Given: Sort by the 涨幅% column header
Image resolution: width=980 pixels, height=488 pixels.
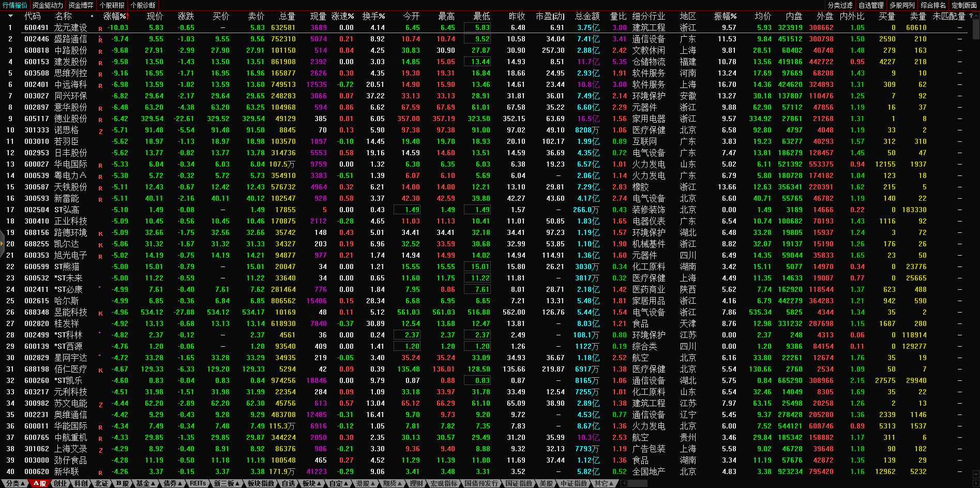Looking at the screenshot, I should [114, 16].
